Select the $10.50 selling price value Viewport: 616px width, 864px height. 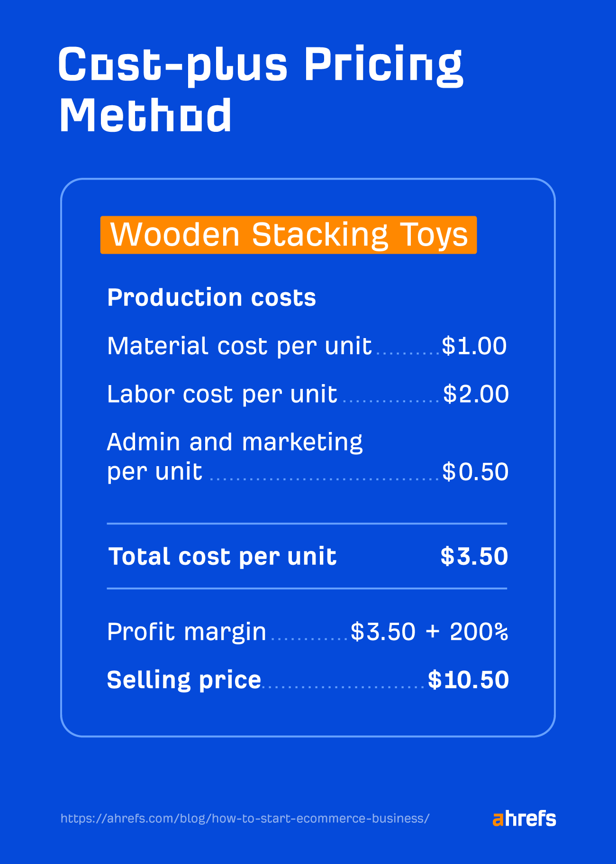(468, 680)
